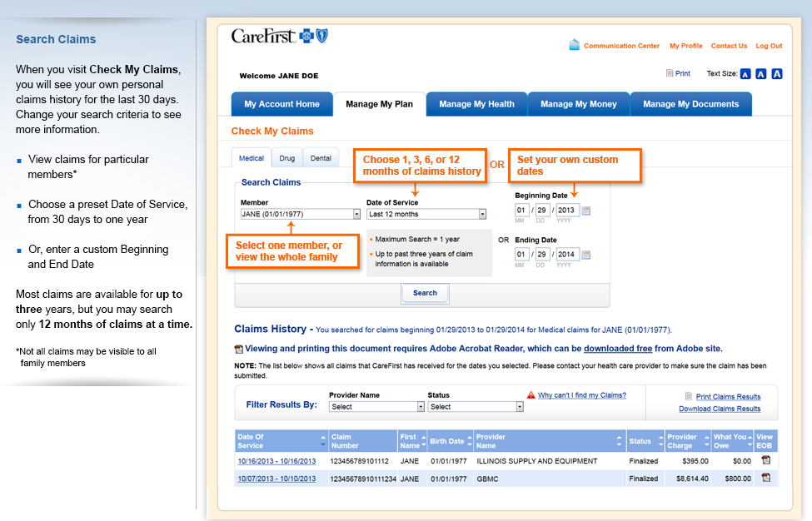Click provider ILLINOIS SUPPLY AND EQUIPMENT cell
Viewport: 812px width, 521px height.
[x=536, y=461]
